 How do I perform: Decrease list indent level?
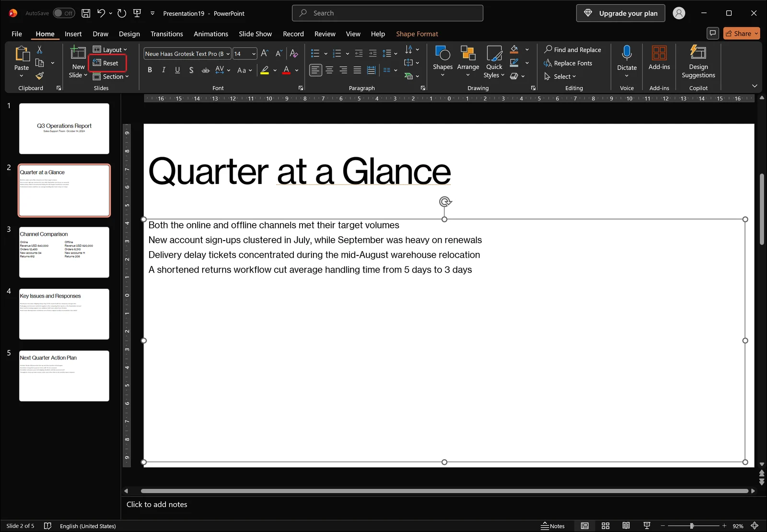point(359,54)
